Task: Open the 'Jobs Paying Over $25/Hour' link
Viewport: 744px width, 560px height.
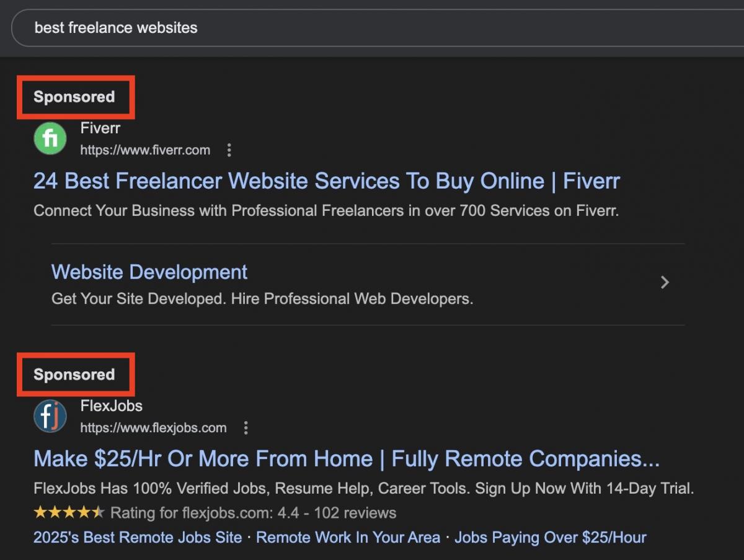Action: [550, 537]
